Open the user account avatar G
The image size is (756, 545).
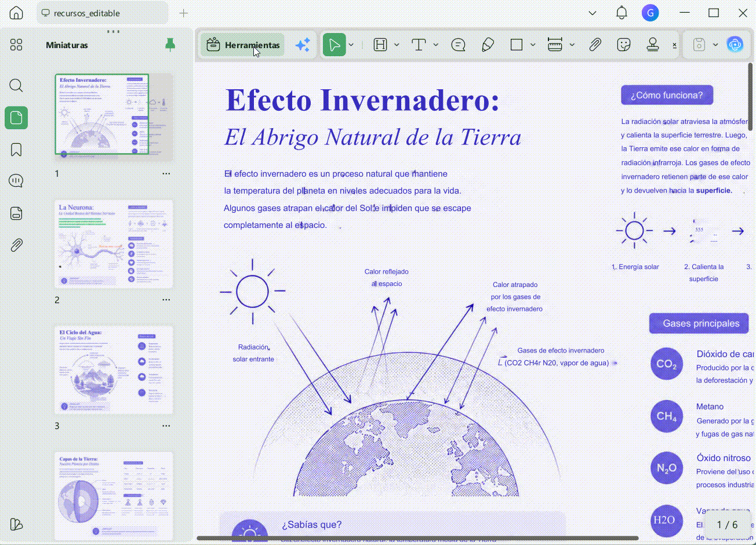coord(650,13)
